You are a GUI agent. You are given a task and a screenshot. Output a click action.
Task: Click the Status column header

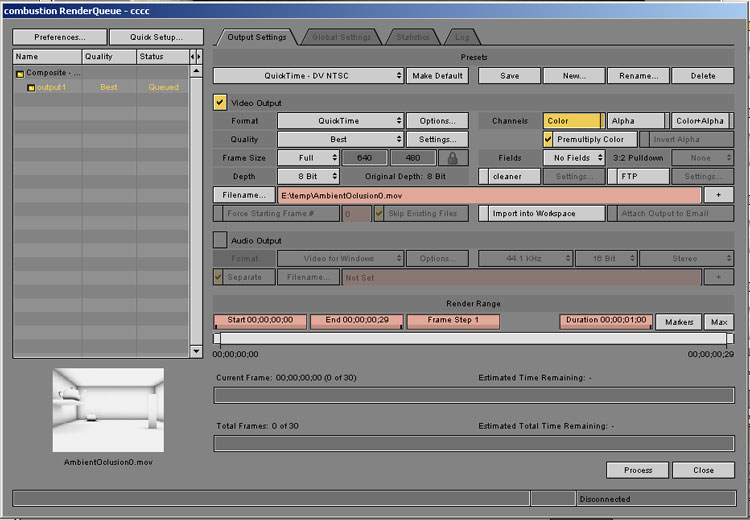point(163,56)
